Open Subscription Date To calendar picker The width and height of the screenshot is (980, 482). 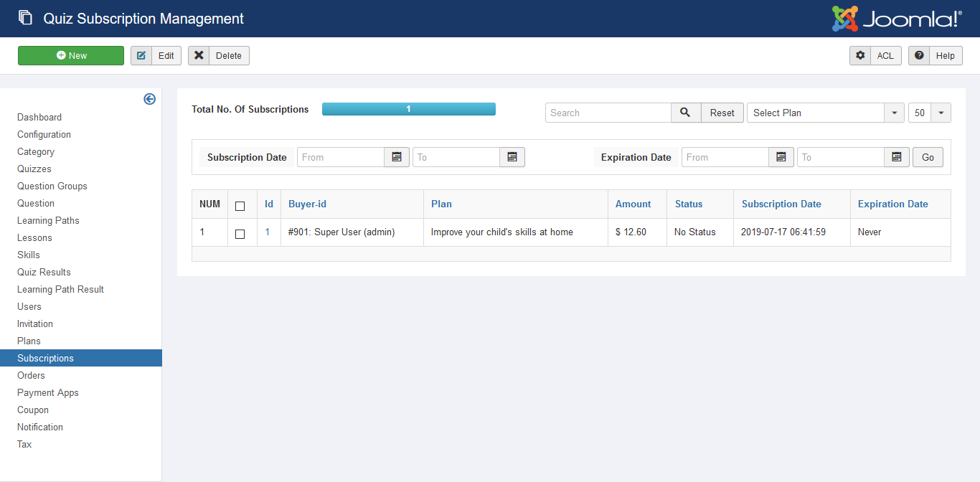[x=512, y=157]
